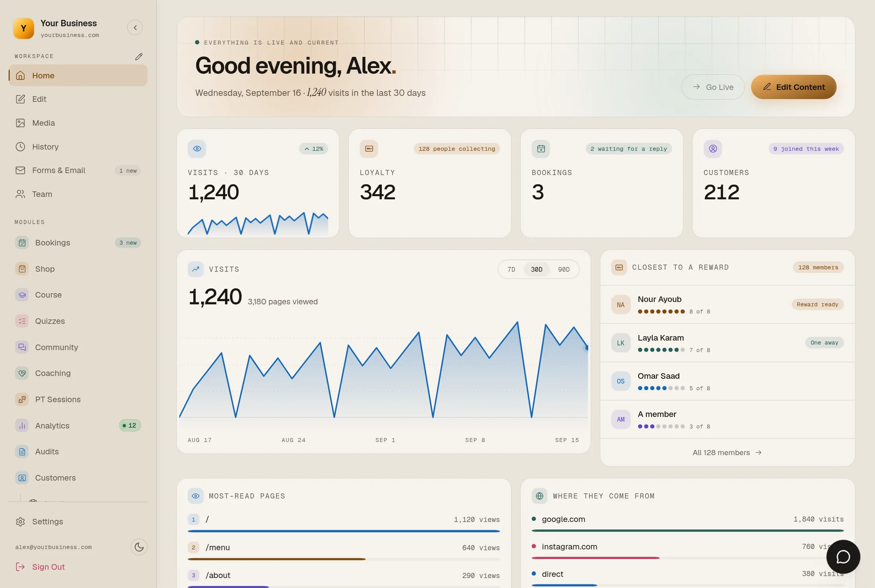875x588 pixels.
Task: Click the workspace edit pencil icon
Action: (138, 56)
